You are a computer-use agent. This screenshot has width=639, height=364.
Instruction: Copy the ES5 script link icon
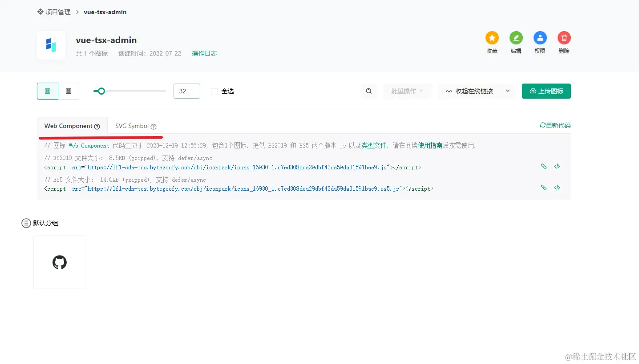click(544, 188)
